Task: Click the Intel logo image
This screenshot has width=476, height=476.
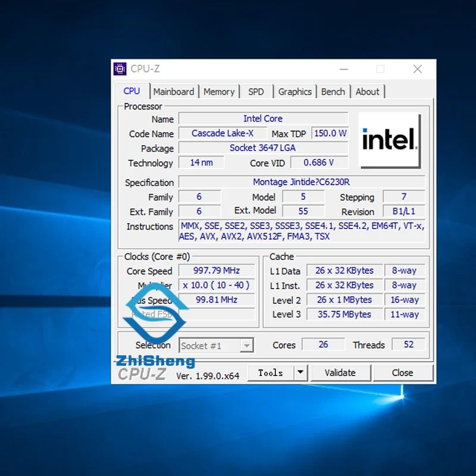Action: (390, 140)
